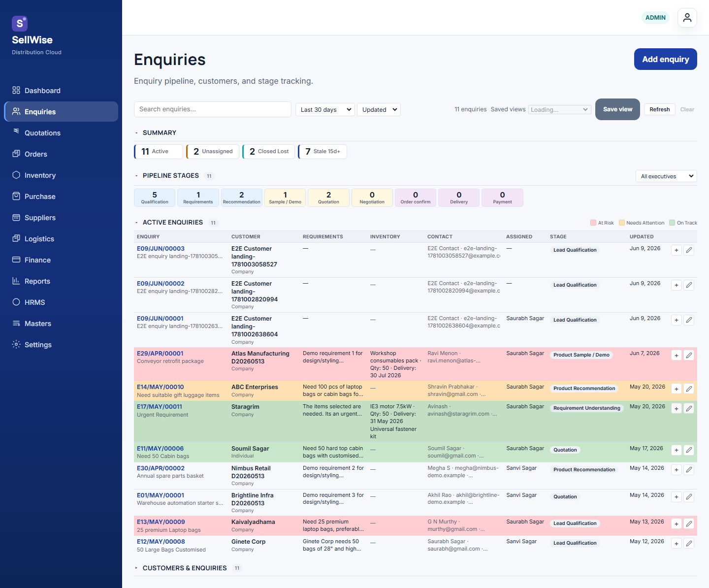Open enquiry link E17/MAY/00011
The width and height of the screenshot is (709, 588).
(160, 406)
